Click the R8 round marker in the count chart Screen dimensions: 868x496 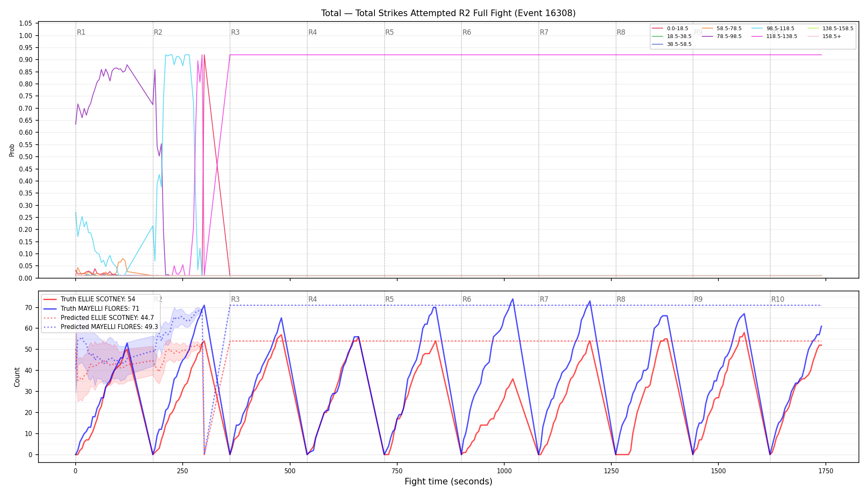tap(621, 299)
